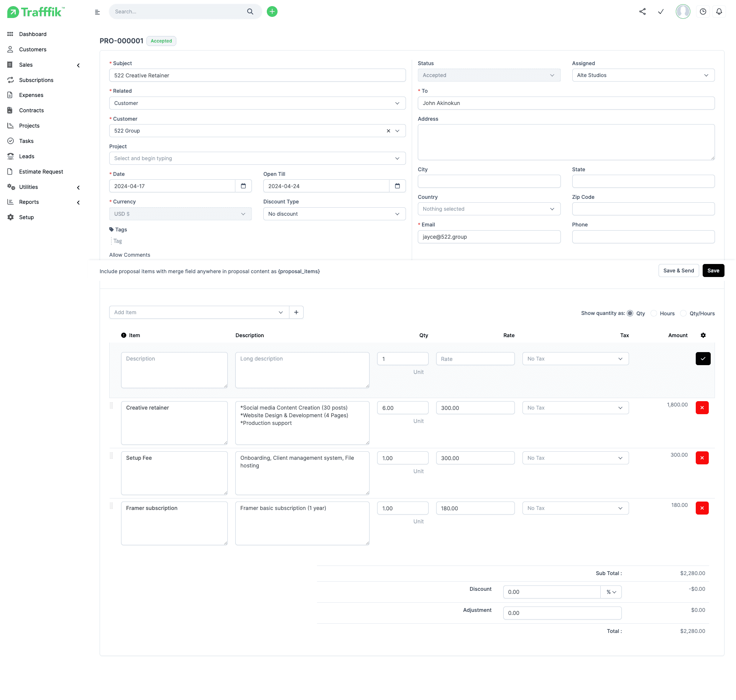736x700 pixels.
Task: Click drag handle of Setup Fee row
Action: pyautogui.click(x=112, y=456)
